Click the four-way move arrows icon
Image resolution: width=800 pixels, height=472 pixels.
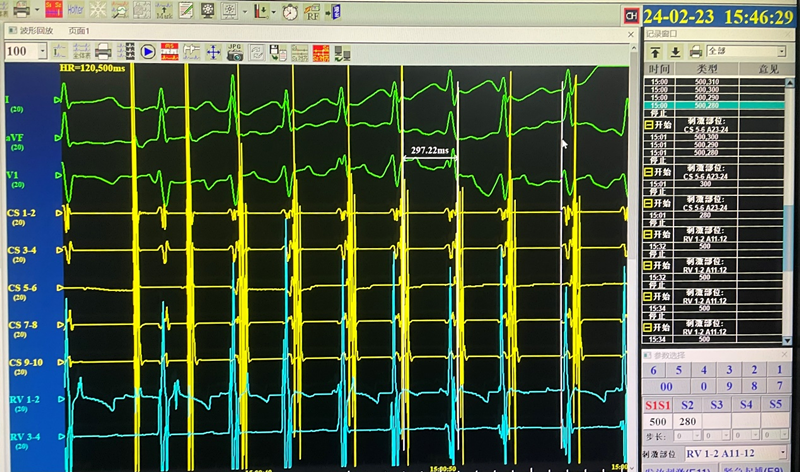click(x=212, y=51)
